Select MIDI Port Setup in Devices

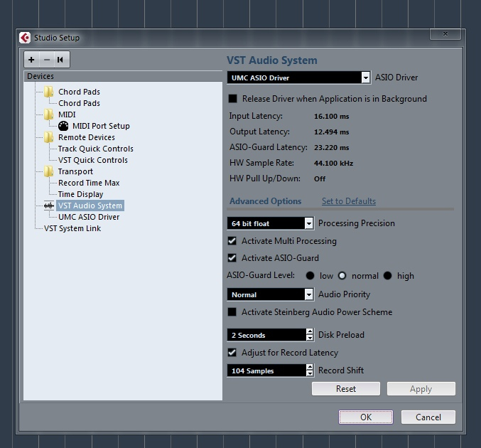pos(101,126)
